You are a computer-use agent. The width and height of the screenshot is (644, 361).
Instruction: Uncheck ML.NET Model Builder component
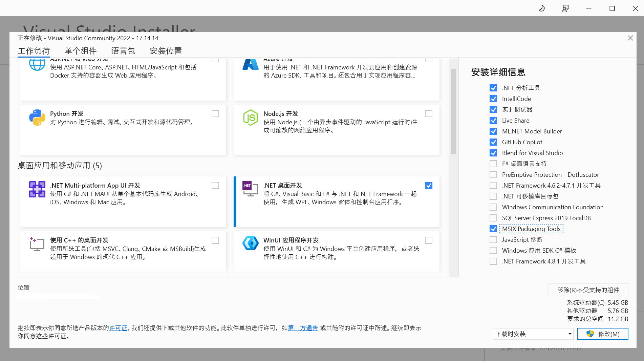point(493,131)
